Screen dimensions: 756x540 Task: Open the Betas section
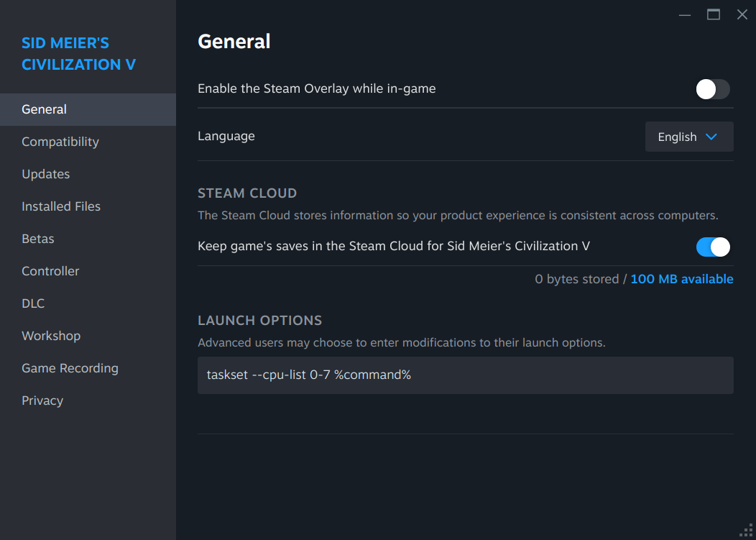click(37, 238)
